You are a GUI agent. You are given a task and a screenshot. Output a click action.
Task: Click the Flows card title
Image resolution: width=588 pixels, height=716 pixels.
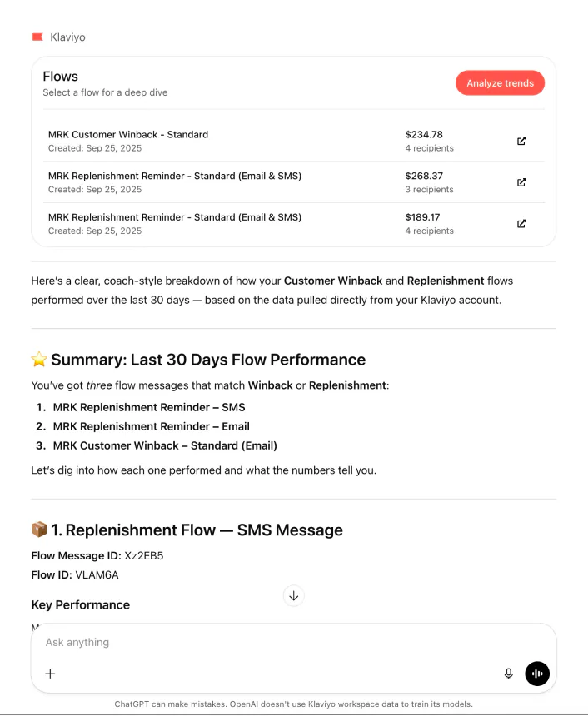pyautogui.click(x=60, y=76)
